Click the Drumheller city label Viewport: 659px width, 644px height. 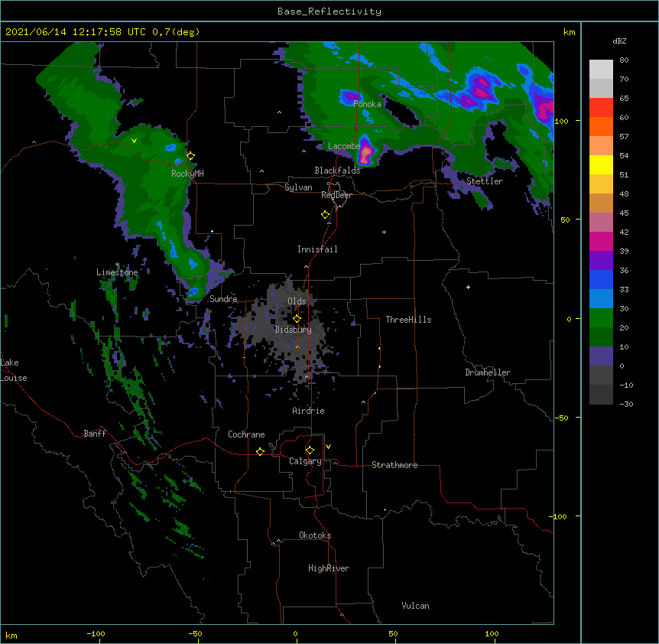488,372
